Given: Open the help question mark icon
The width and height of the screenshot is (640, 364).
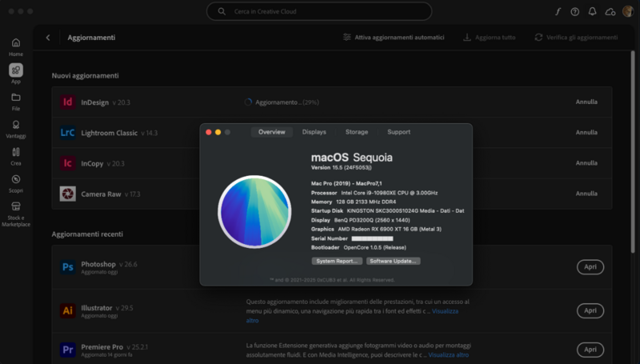Looking at the screenshot, I should coord(574,11).
